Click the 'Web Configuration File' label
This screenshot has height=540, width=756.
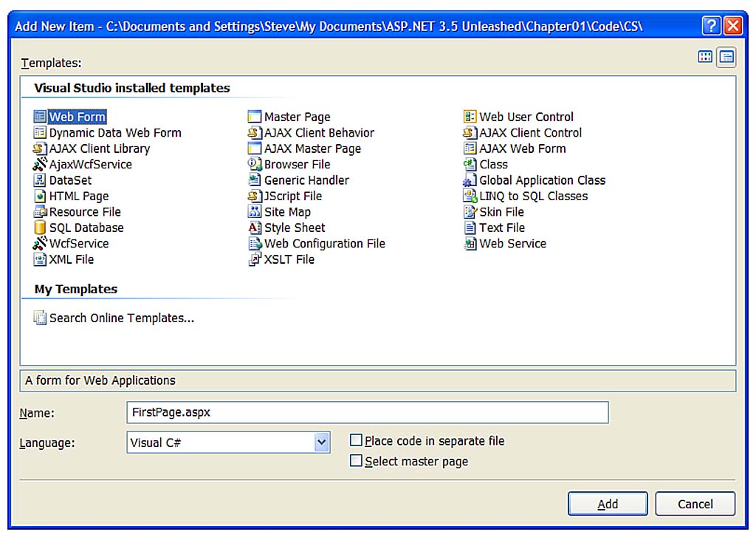click(x=325, y=244)
